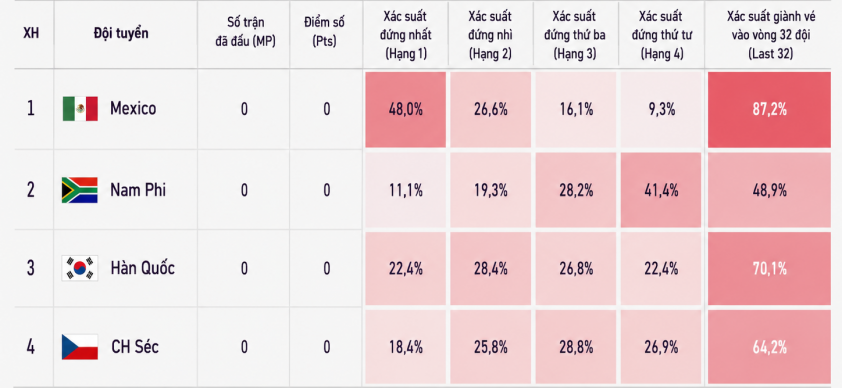Click the South Korea flag icon
Screen dimensions: 842x388
(x=80, y=268)
